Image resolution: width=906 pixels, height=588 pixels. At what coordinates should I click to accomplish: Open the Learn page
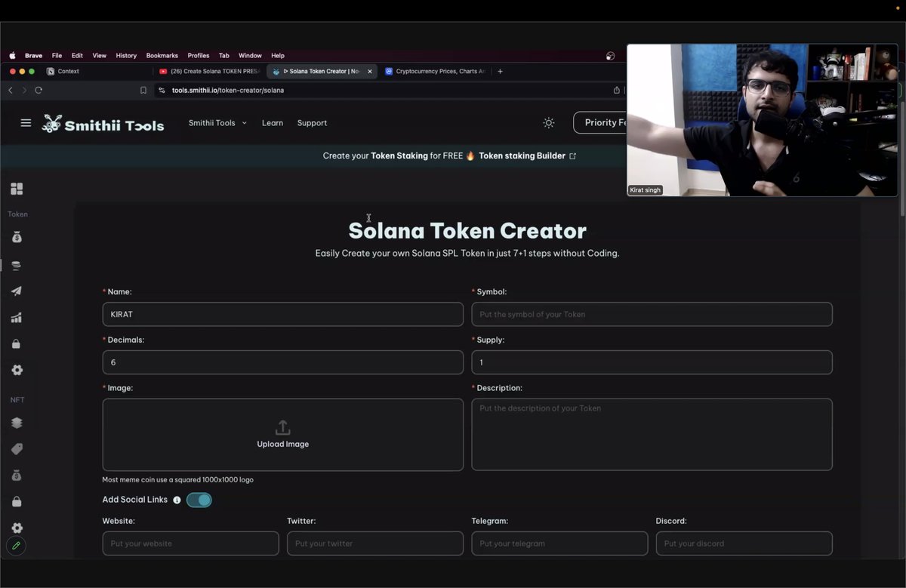(x=273, y=123)
